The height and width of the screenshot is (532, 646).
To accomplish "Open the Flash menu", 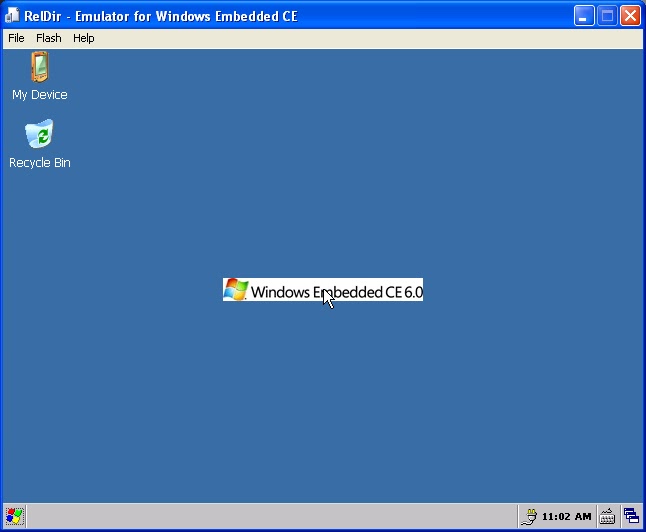I will (x=49, y=38).
